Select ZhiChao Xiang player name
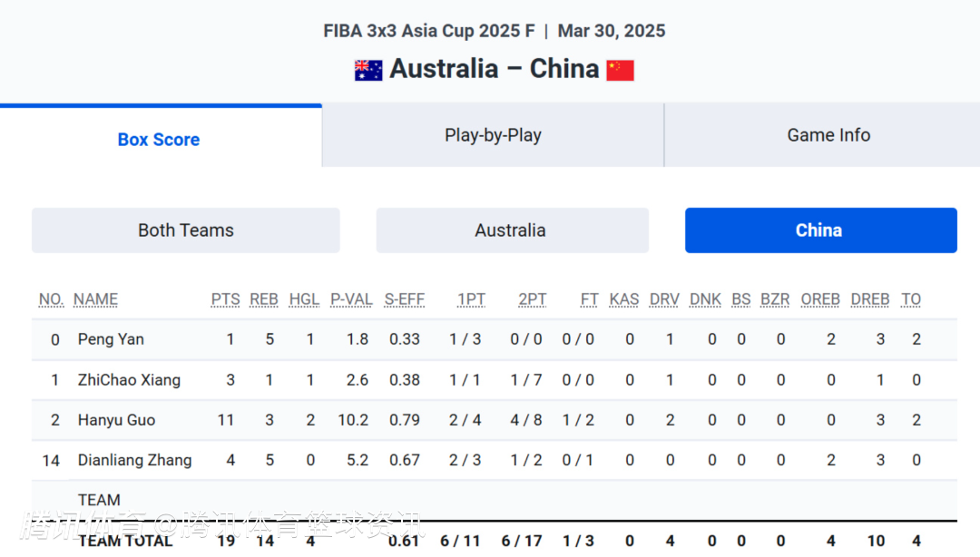 129,380
